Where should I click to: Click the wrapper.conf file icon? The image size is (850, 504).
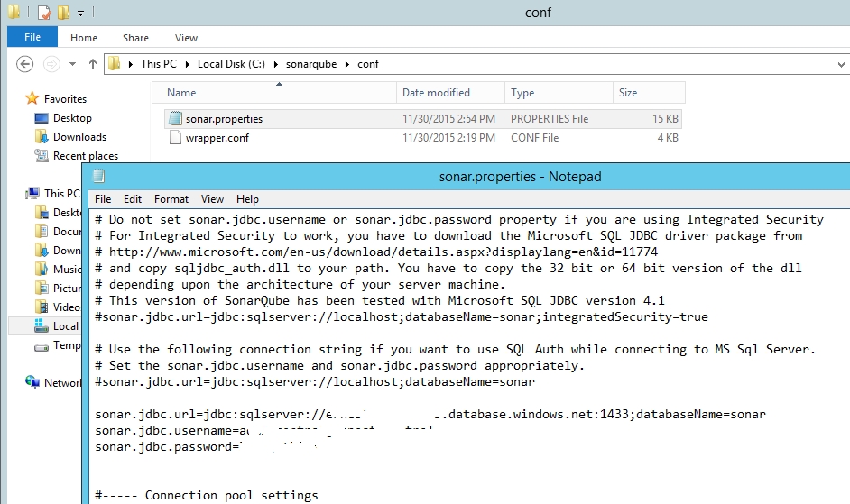point(175,138)
